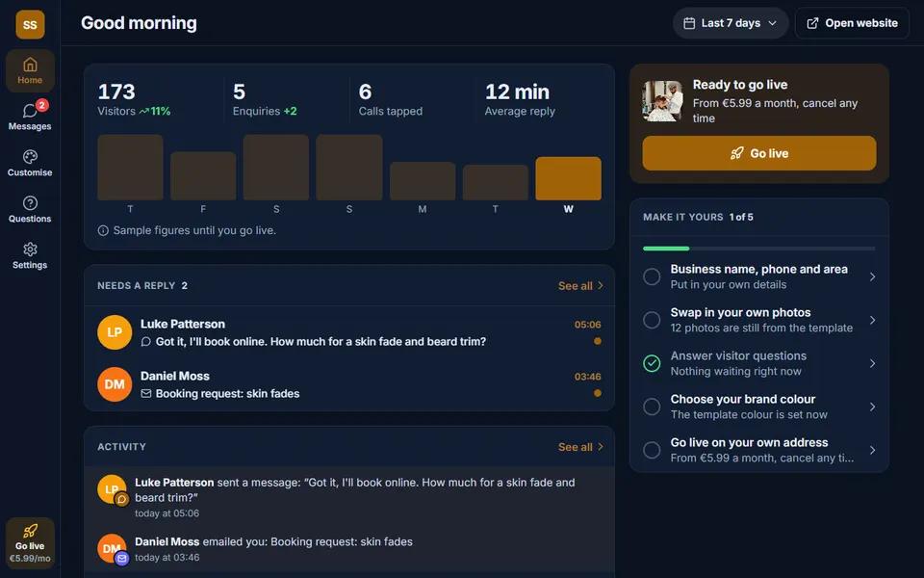Click the "today at 03:46" activity timestamp

(167, 558)
